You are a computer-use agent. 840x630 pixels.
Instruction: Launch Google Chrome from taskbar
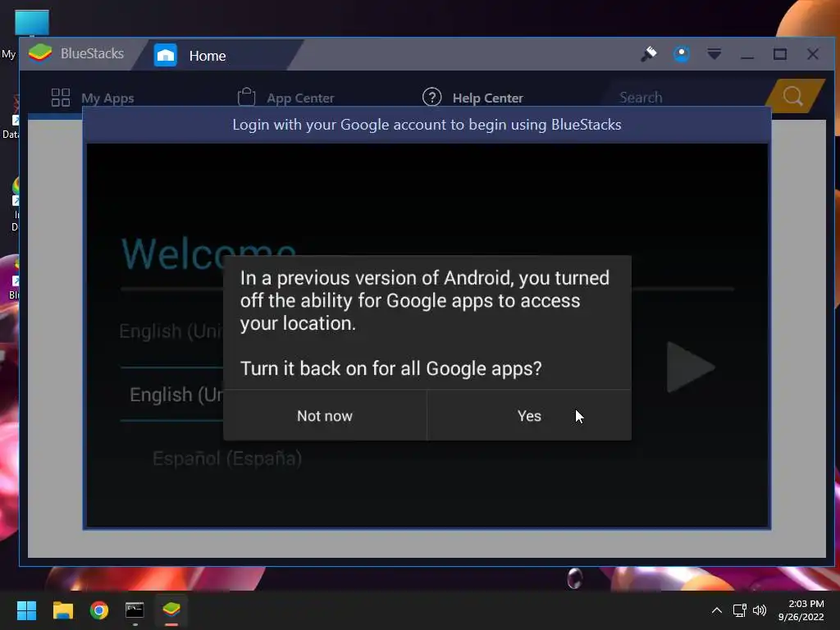[x=99, y=610]
